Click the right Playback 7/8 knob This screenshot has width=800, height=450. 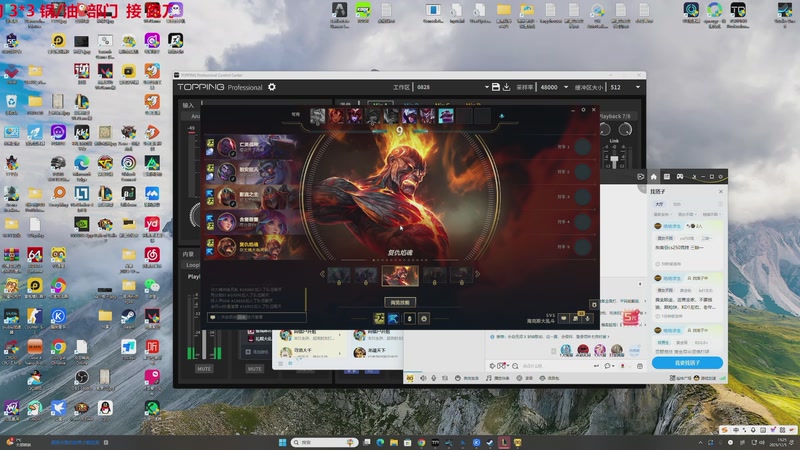(625, 130)
